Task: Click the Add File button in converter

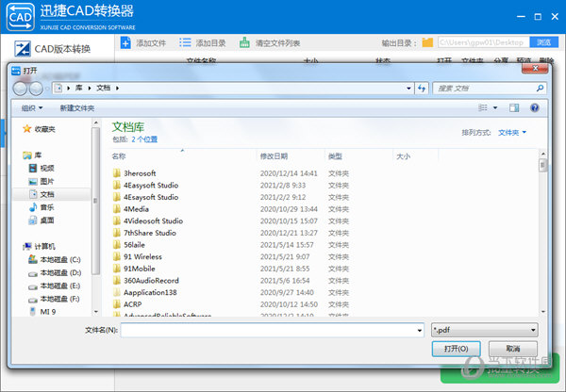Action: (x=143, y=43)
